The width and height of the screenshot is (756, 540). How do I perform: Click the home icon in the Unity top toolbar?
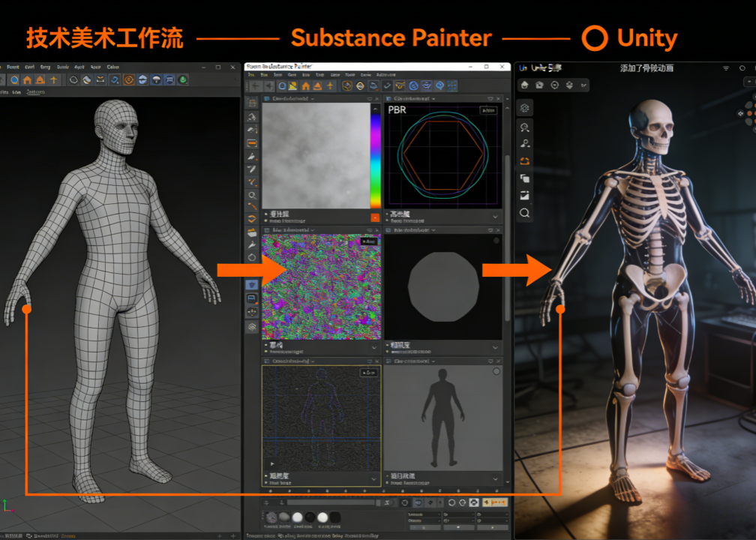click(524, 85)
